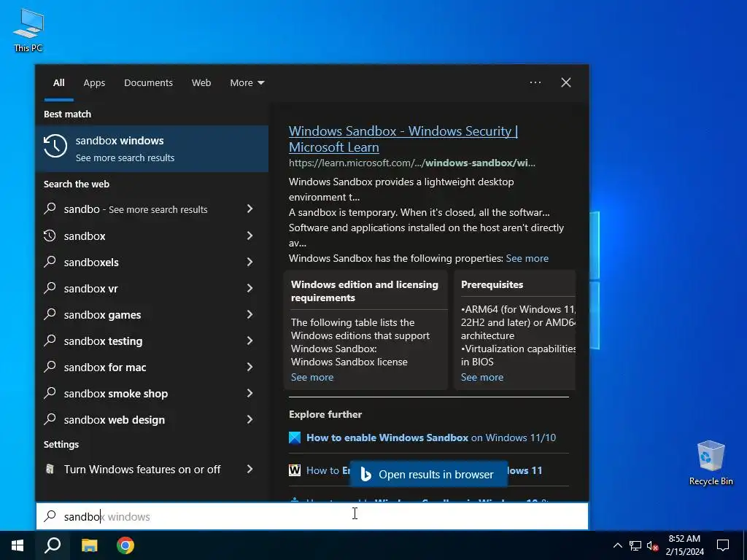Switch to the Apps tab

coord(94,82)
